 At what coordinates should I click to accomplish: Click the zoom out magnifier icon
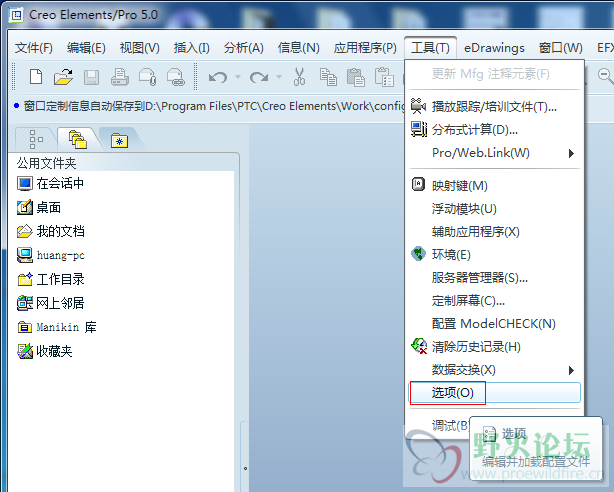(605, 75)
